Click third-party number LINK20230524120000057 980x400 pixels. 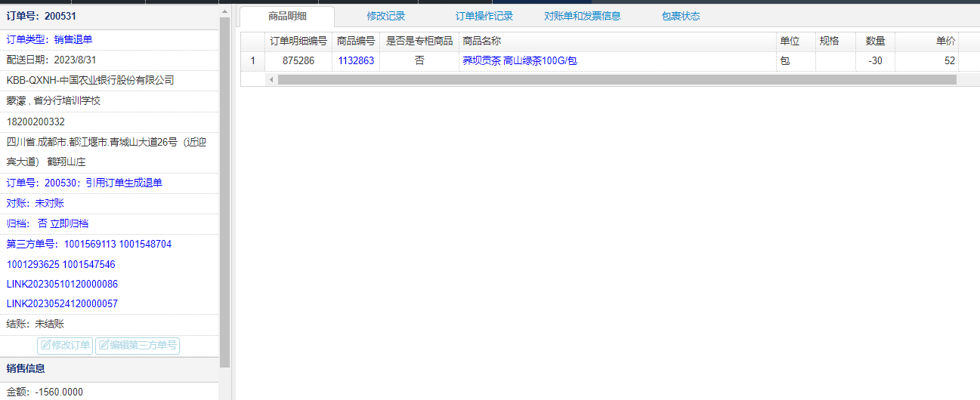click(62, 303)
